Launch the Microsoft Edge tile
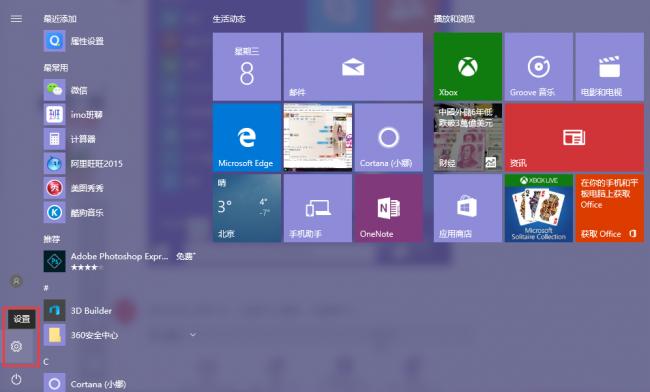The height and width of the screenshot is (392, 650). (x=247, y=137)
